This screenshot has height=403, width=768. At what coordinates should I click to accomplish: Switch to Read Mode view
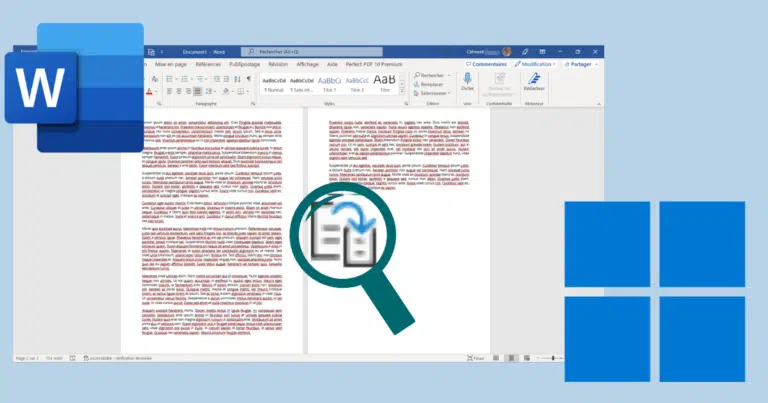pyautogui.click(x=496, y=358)
